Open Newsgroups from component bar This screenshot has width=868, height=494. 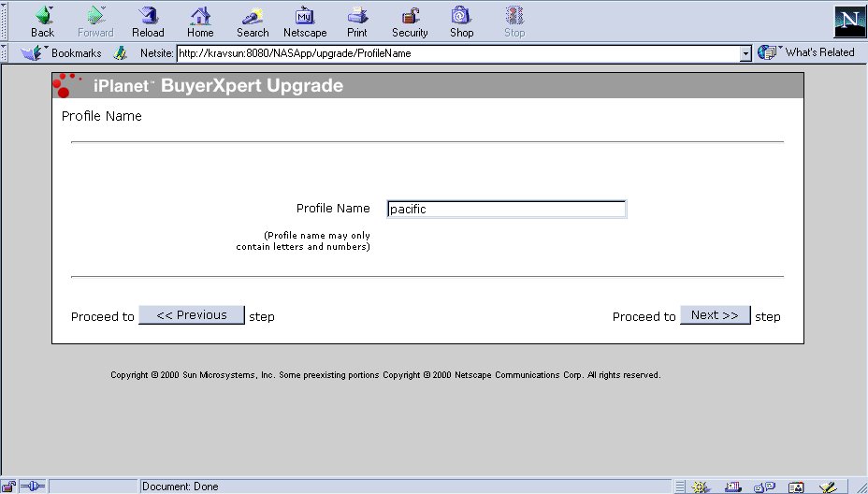pyautogui.click(x=764, y=487)
